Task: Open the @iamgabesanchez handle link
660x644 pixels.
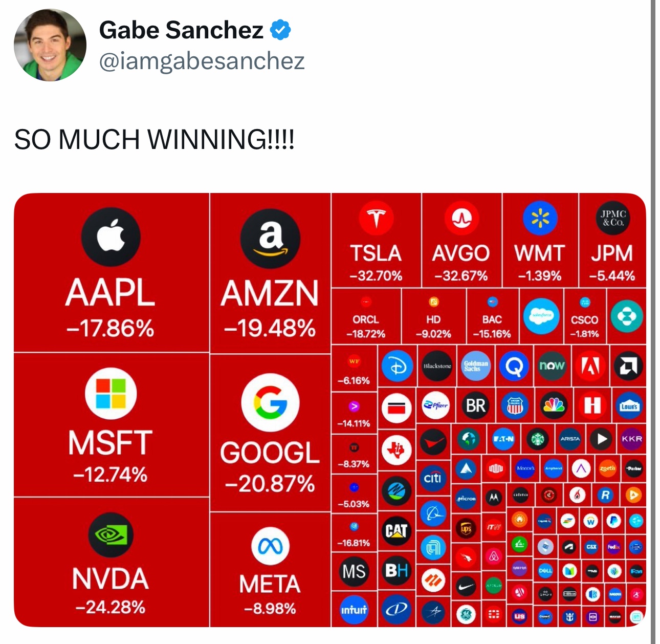Action: point(202,61)
